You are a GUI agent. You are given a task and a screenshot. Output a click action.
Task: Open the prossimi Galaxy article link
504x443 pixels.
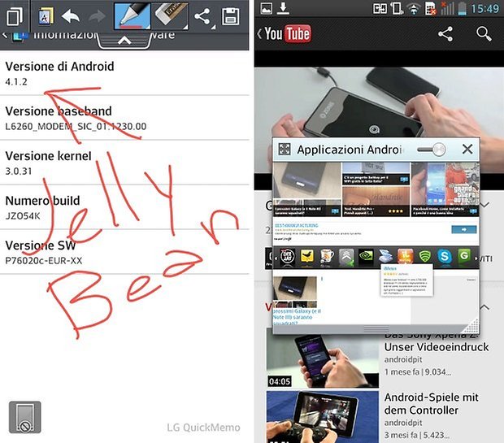tap(297, 317)
